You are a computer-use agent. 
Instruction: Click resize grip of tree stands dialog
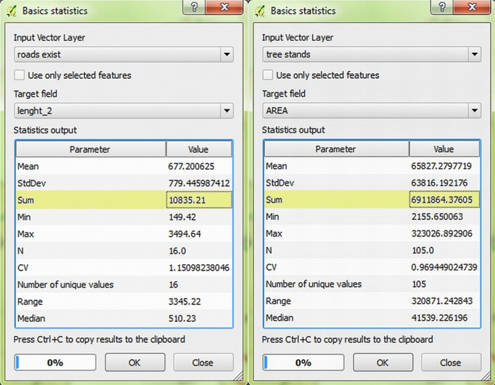click(487, 376)
